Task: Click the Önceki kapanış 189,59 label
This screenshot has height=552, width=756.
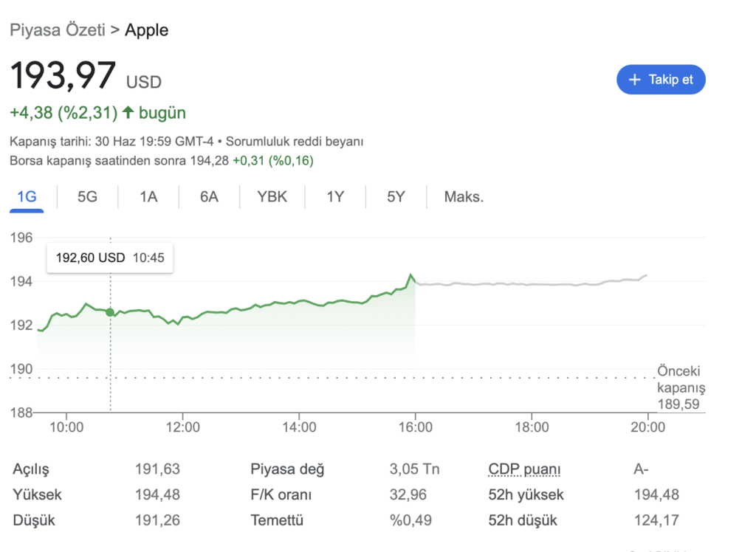Action: click(x=681, y=387)
